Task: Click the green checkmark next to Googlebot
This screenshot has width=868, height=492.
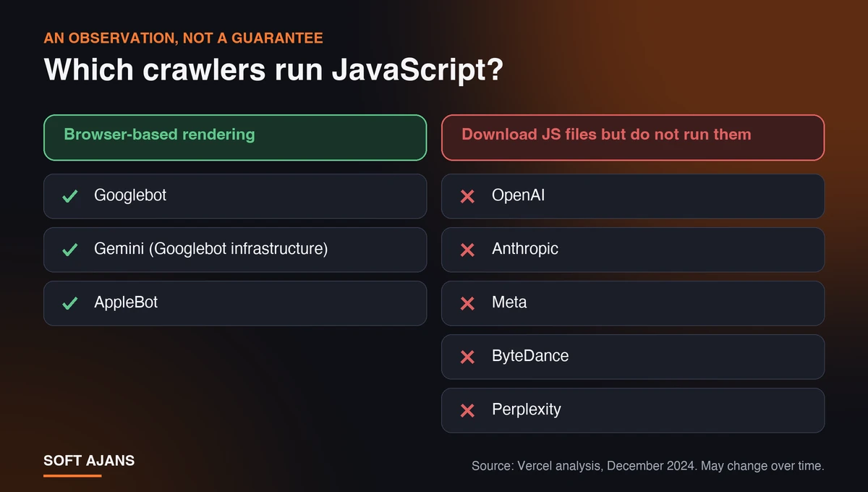Action: (70, 196)
